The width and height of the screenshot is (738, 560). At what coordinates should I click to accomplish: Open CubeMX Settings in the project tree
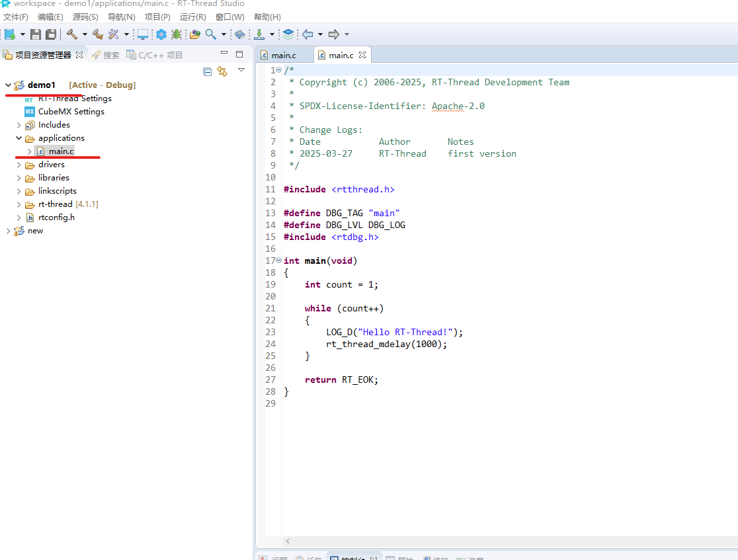pos(69,111)
